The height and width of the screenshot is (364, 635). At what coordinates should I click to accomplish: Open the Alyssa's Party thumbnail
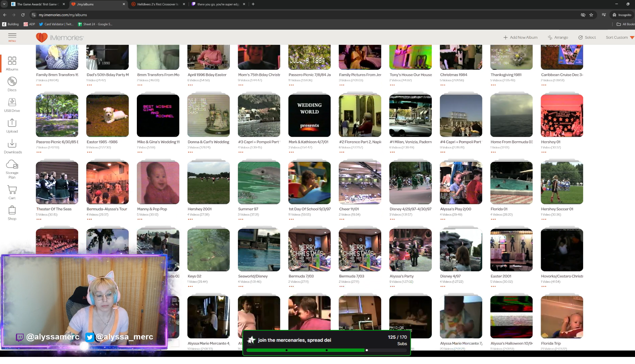tap(411, 250)
